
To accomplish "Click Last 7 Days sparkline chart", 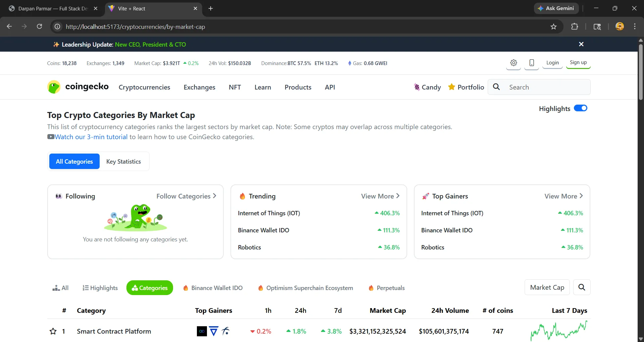I will coord(559,331).
